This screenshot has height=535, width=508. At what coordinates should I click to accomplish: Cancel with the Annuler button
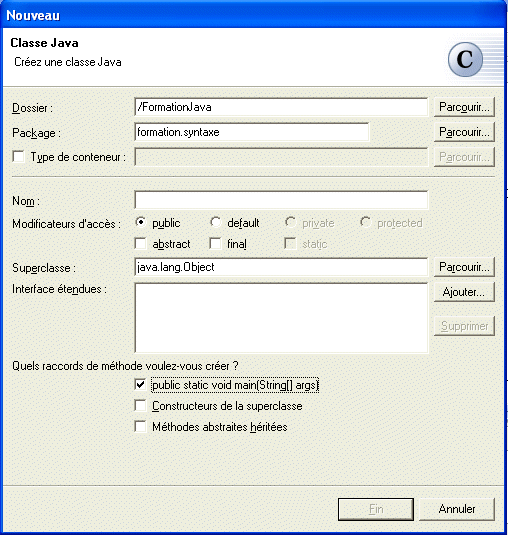(457, 509)
